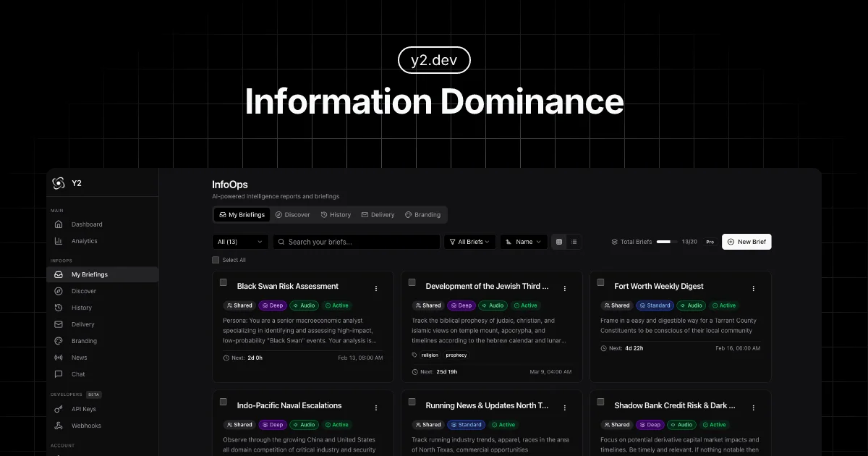Open three-dot menu on Fort Worth Weekly Digest
The width and height of the screenshot is (868, 456).
(753, 288)
